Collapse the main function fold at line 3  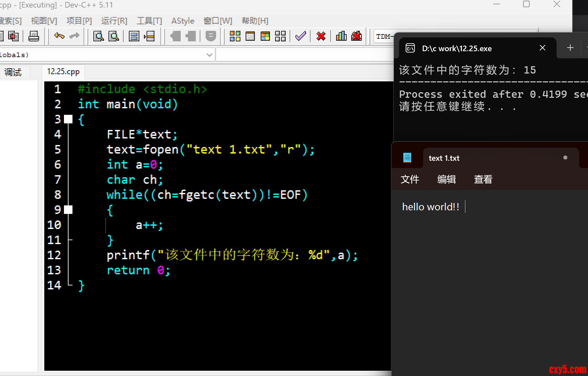click(x=68, y=119)
